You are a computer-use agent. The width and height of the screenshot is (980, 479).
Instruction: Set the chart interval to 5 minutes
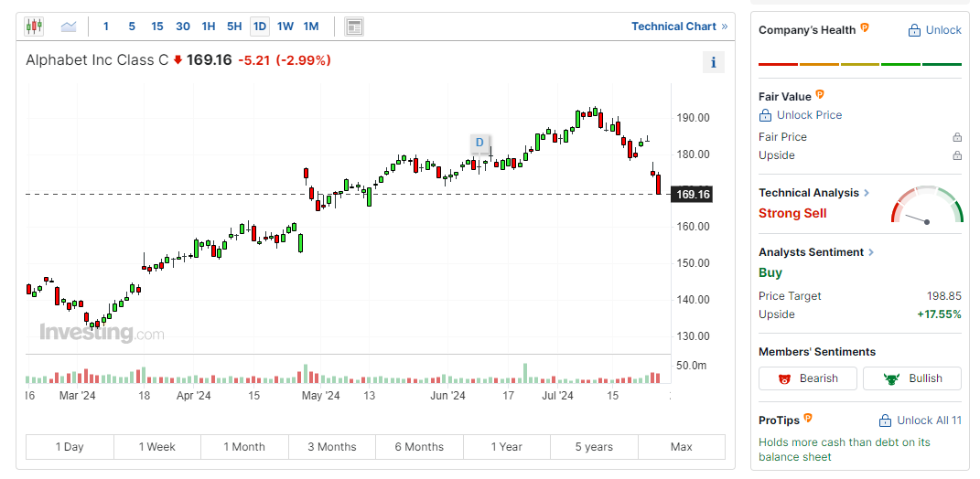point(132,27)
